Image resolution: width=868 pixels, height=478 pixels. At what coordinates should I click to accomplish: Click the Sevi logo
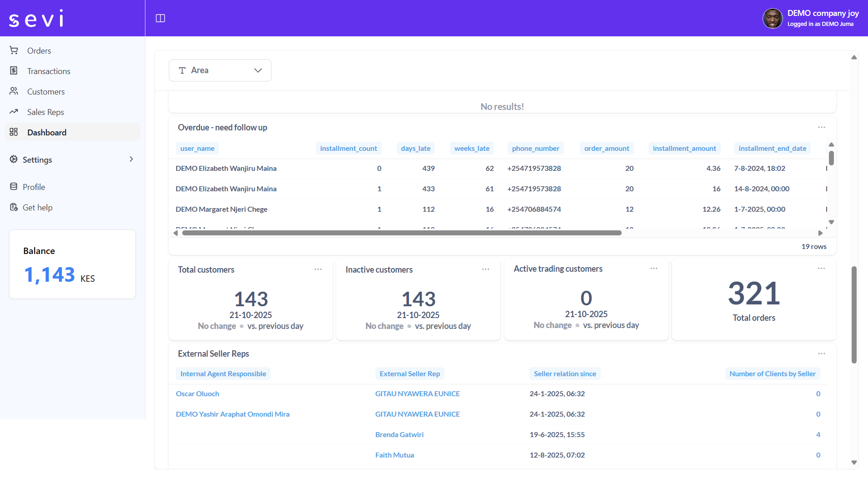point(36,18)
